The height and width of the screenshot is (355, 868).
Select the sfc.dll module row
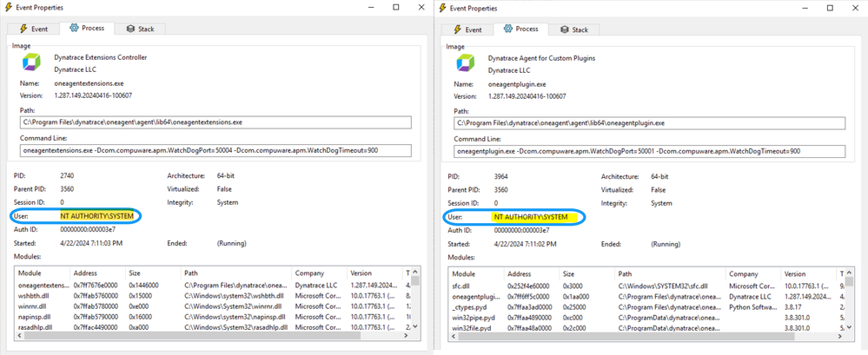pos(465,284)
